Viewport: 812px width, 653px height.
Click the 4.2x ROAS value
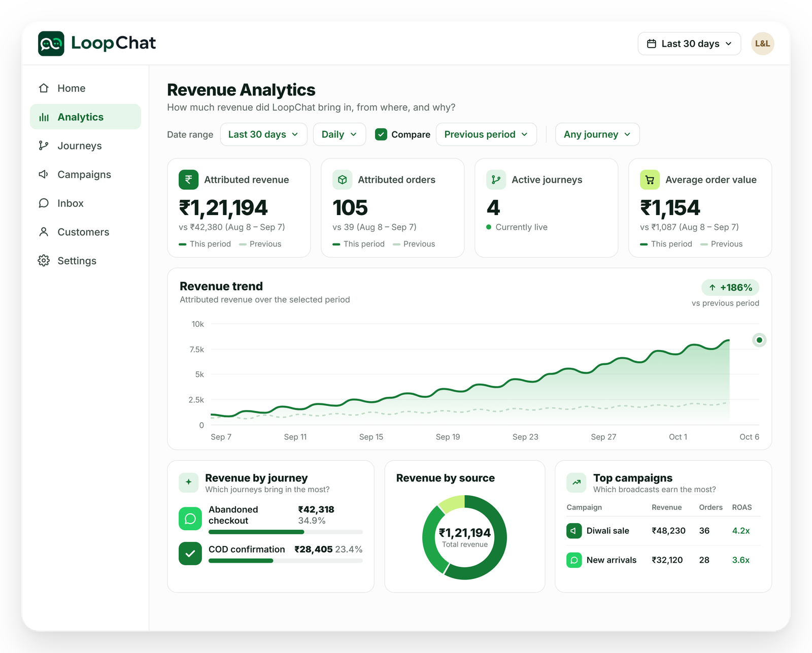click(741, 531)
